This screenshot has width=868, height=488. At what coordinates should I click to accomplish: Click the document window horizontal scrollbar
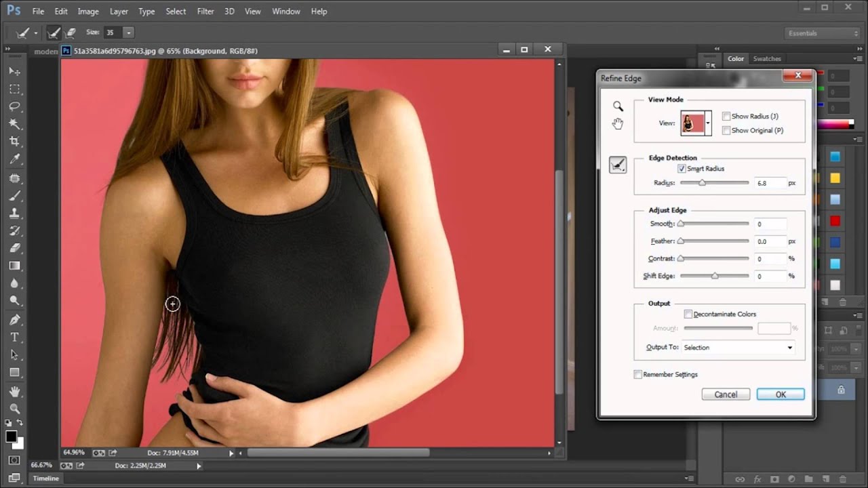[338, 453]
